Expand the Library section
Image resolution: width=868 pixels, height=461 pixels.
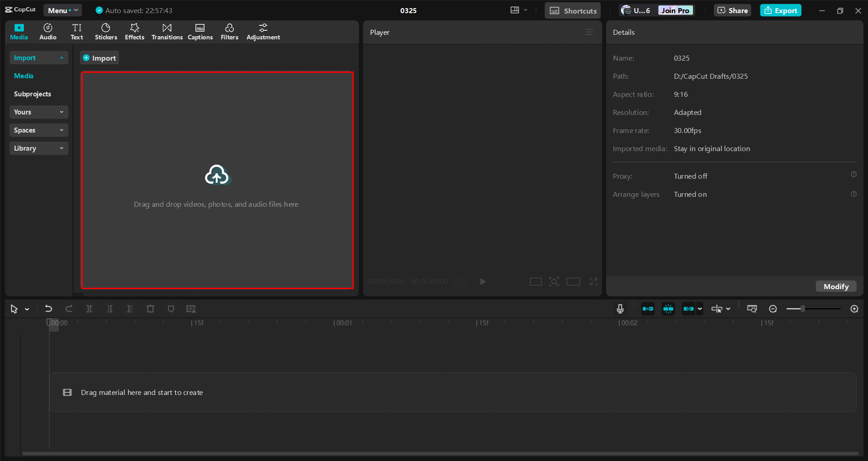click(38, 148)
